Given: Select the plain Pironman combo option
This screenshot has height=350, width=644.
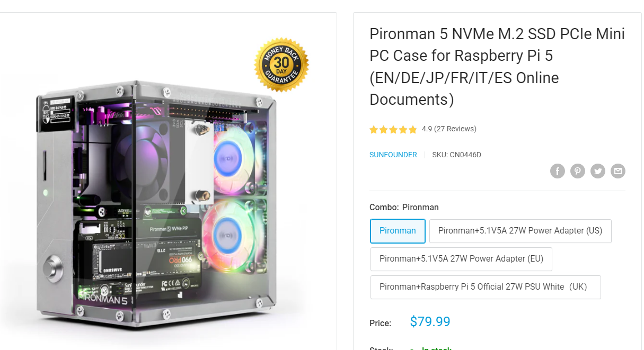Looking at the screenshot, I should coord(398,231).
